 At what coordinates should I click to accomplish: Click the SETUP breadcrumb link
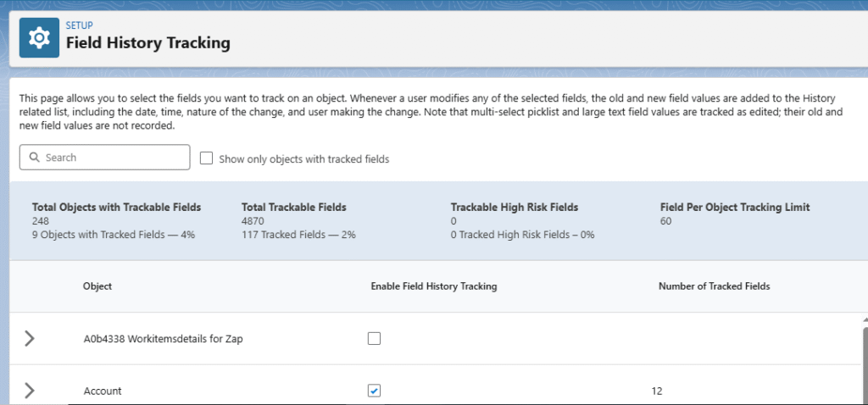[79, 25]
